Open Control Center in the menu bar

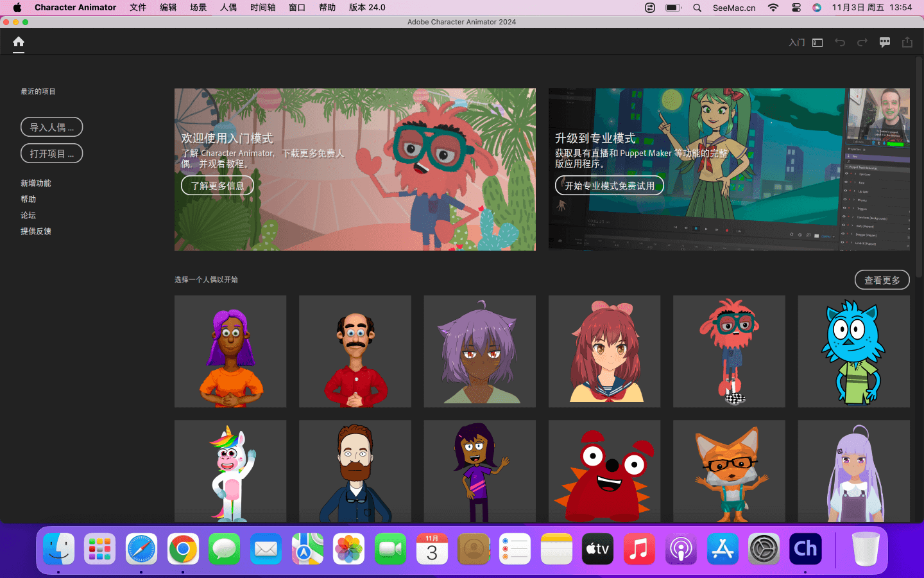pos(796,8)
